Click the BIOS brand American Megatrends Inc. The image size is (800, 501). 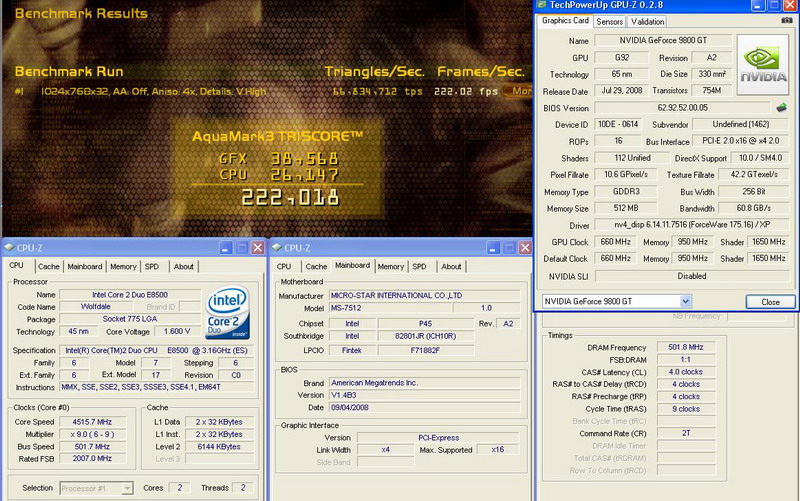pos(424,383)
